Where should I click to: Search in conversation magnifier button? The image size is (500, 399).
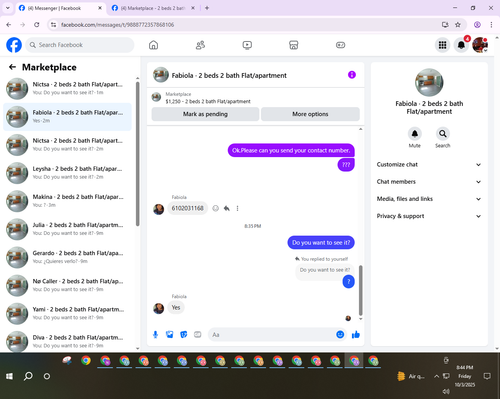point(443,134)
